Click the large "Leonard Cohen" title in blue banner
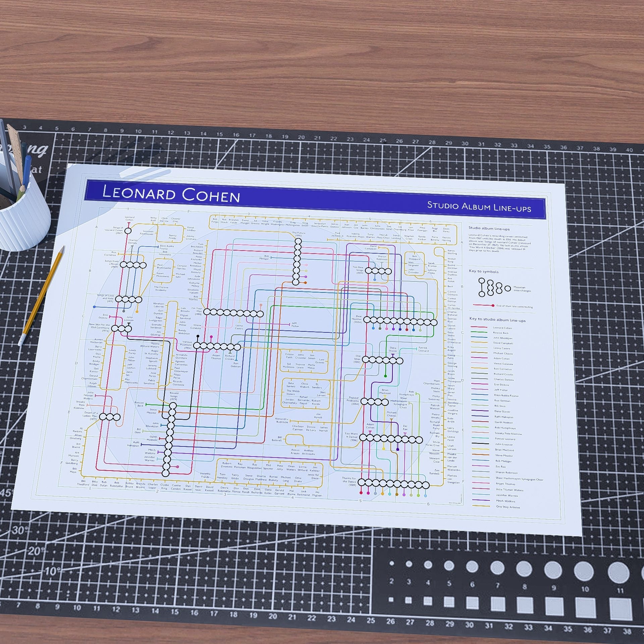 pyautogui.click(x=171, y=194)
